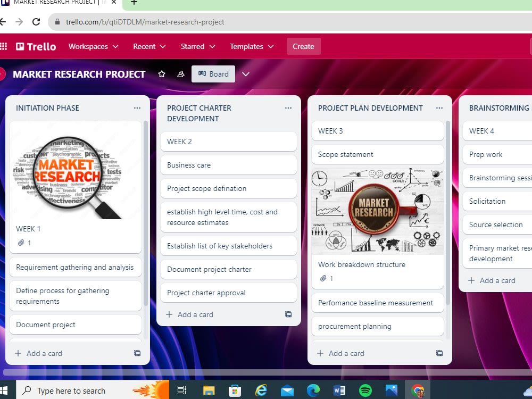Open Microsoft Store from taskbar

(x=235, y=390)
